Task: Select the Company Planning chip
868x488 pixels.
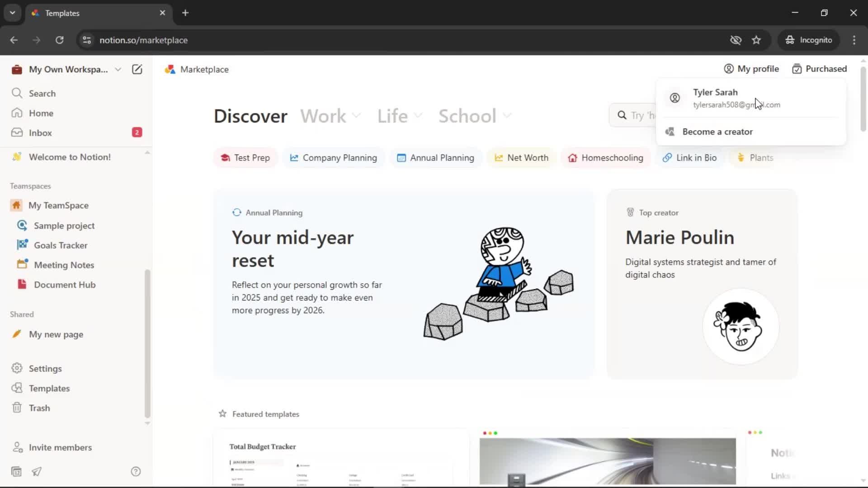Action: (x=334, y=158)
